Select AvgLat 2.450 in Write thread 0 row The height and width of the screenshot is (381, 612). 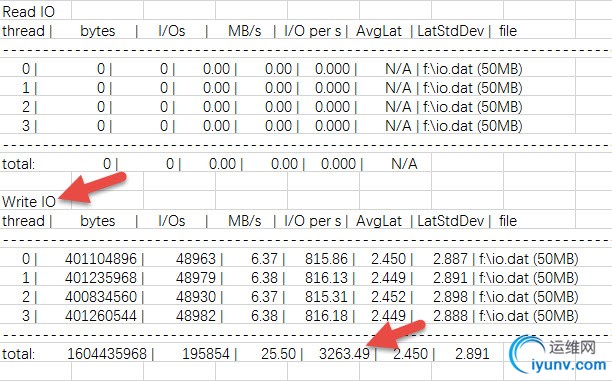pos(389,258)
